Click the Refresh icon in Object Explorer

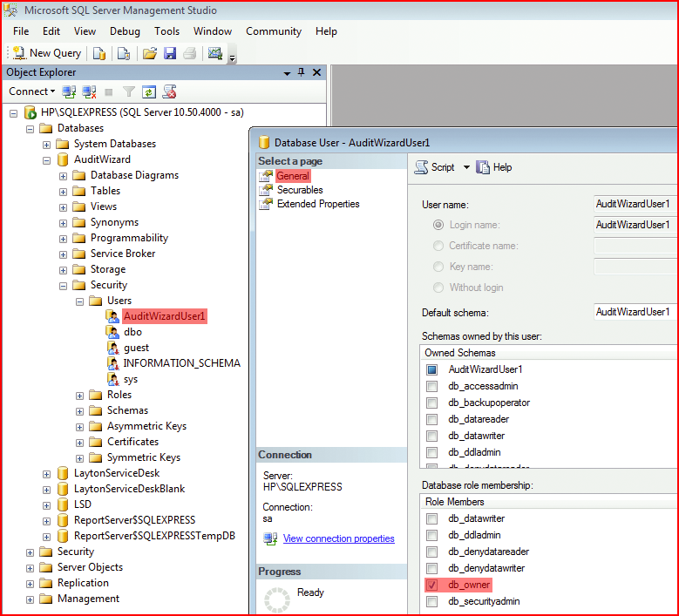point(148,91)
